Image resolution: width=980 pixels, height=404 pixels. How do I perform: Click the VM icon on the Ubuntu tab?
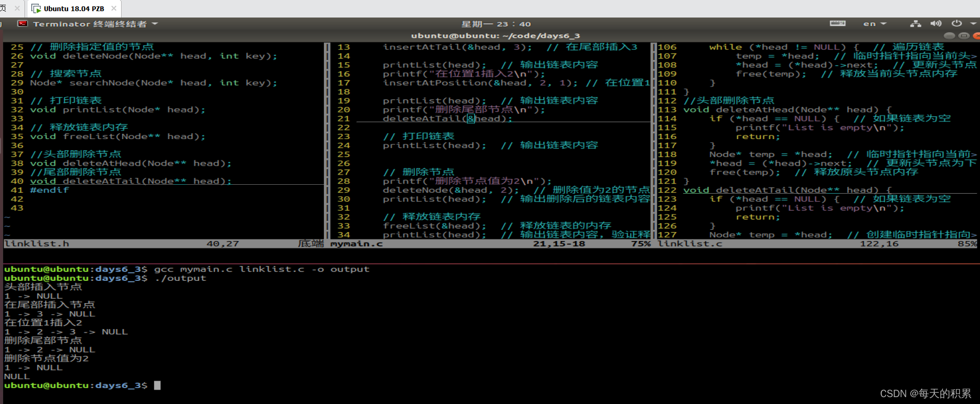point(36,8)
